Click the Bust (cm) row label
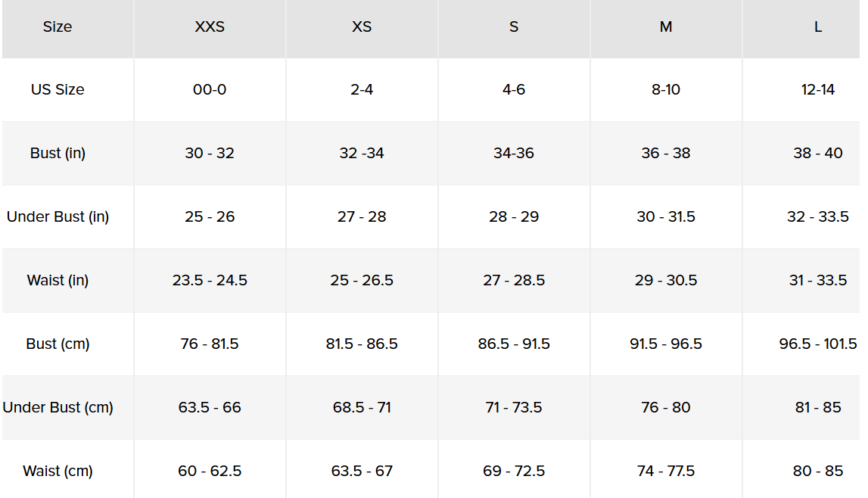The height and width of the screenshot is (498, 868). click(58, 344)
